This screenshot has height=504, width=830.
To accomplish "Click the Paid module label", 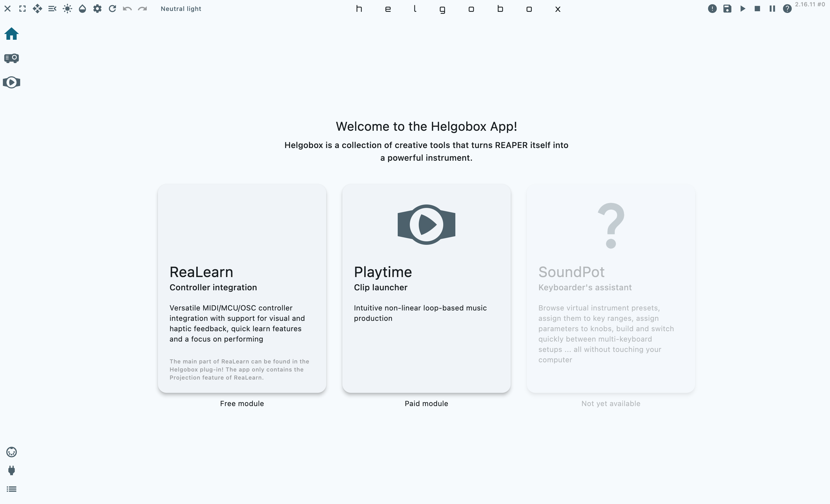I will [427, 403].
